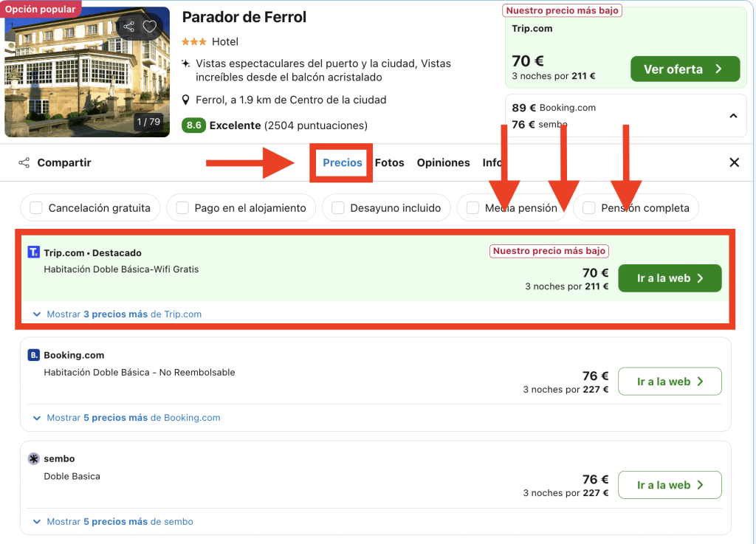The image size is (756, 544).
Task: Enable the Cancelación gratuita checkbox
Action: [35, 208]
